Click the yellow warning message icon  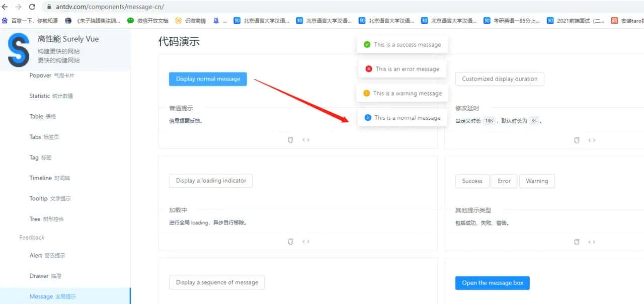pyautogui.click(x=367, y=93)
